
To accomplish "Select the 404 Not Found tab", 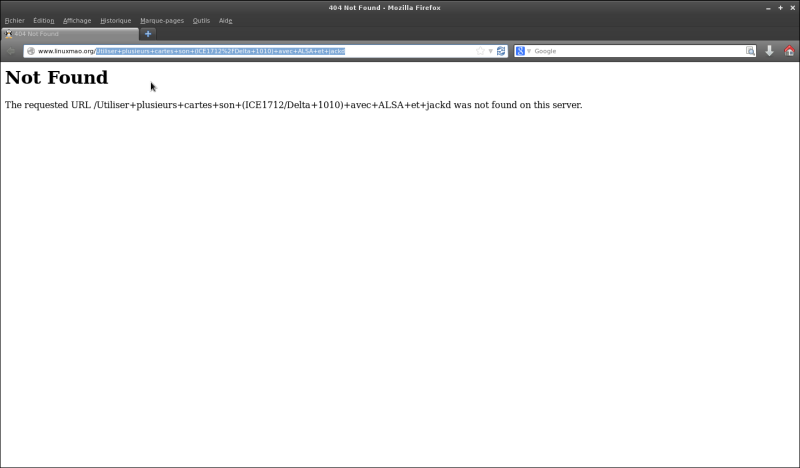I will click(x=70, y=34).
